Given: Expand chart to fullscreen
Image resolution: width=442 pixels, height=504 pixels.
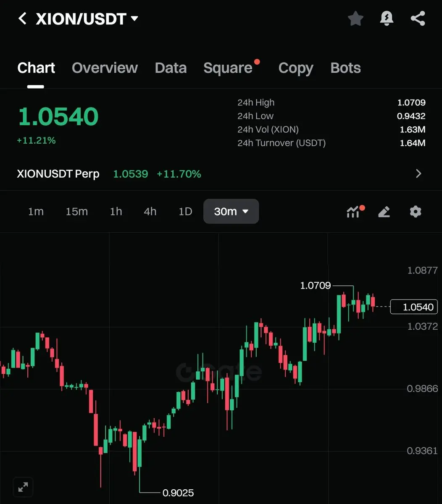Looking at the screenshot, I should 23,487.
